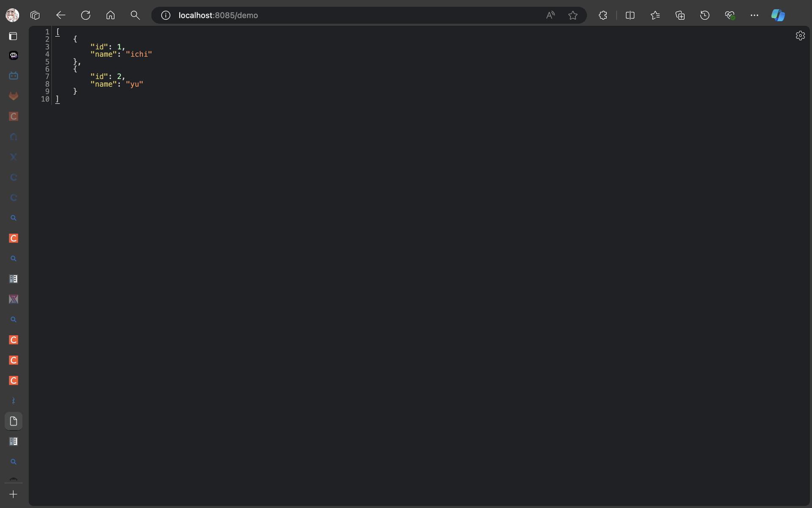
Task: Reload the page with the refresh icon
Action: pyautogui.click(x=86, y=15)
